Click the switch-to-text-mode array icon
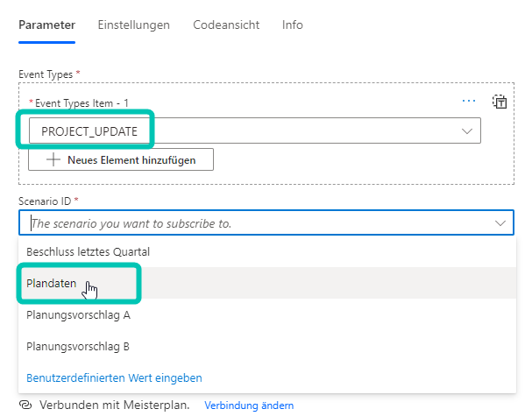The image size is (532, 416). click(500, 102)
